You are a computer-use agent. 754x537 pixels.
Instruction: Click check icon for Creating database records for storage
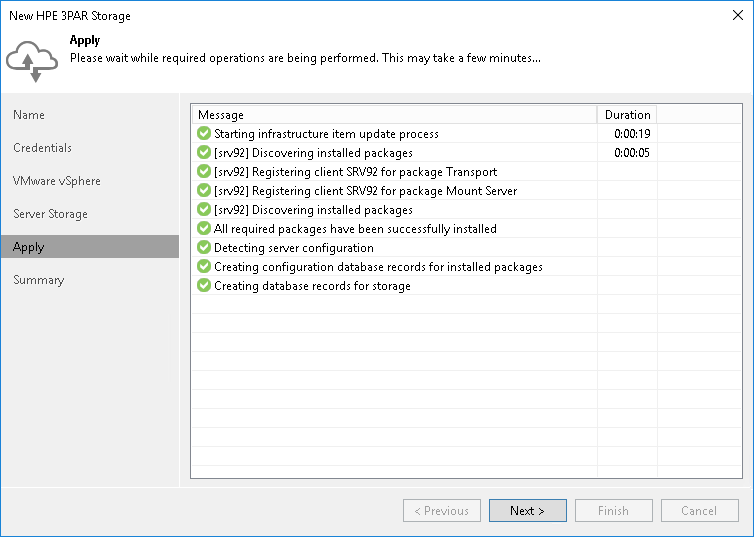[204, 286]
